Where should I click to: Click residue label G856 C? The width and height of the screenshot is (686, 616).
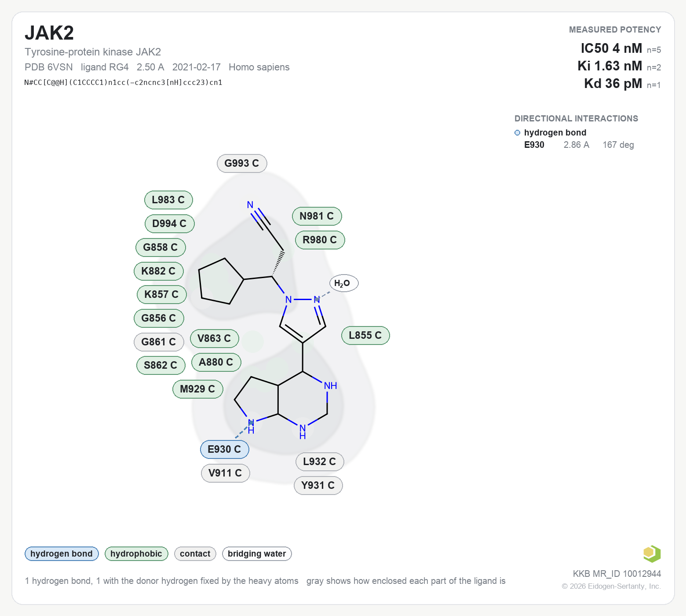point(159,318)
